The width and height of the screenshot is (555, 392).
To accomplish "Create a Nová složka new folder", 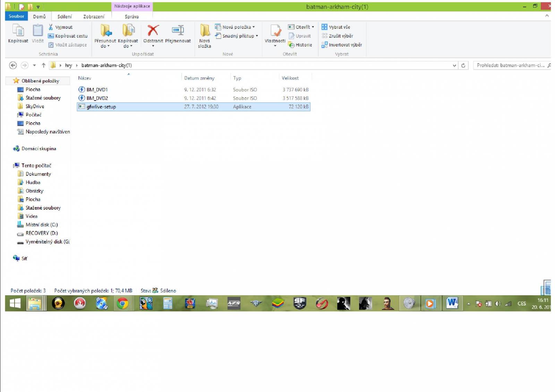I will tap(205, 36).
